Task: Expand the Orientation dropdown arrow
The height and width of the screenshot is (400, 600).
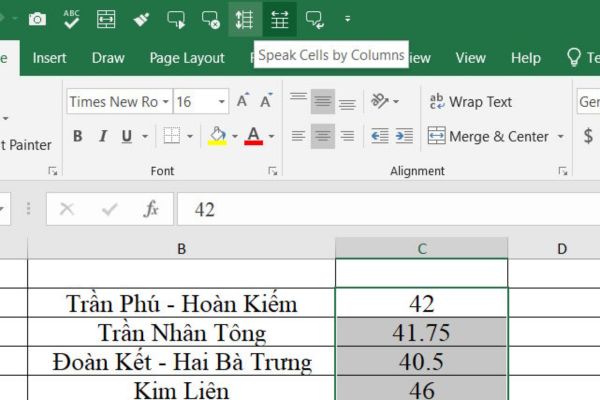Action: click(396, 101)
